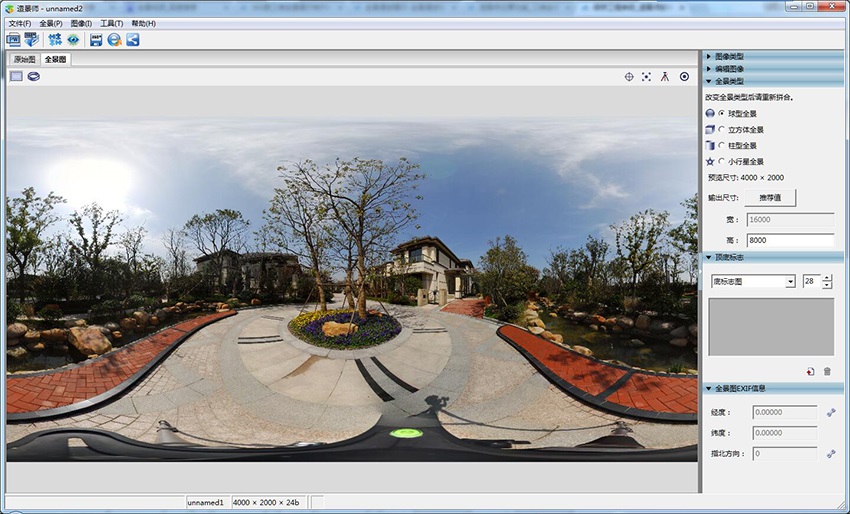Increase logo size with stepper up arrow
The image size is (850, 514).
827,278
